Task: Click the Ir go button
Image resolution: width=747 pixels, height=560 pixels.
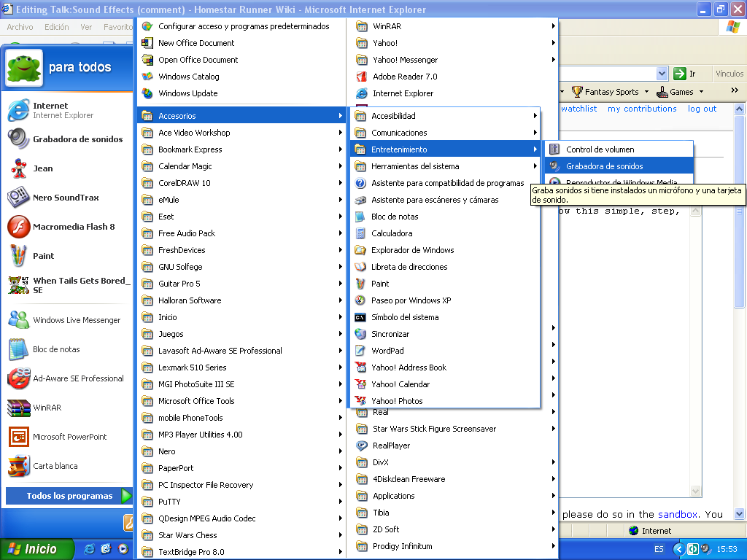Action: [685, 74]
